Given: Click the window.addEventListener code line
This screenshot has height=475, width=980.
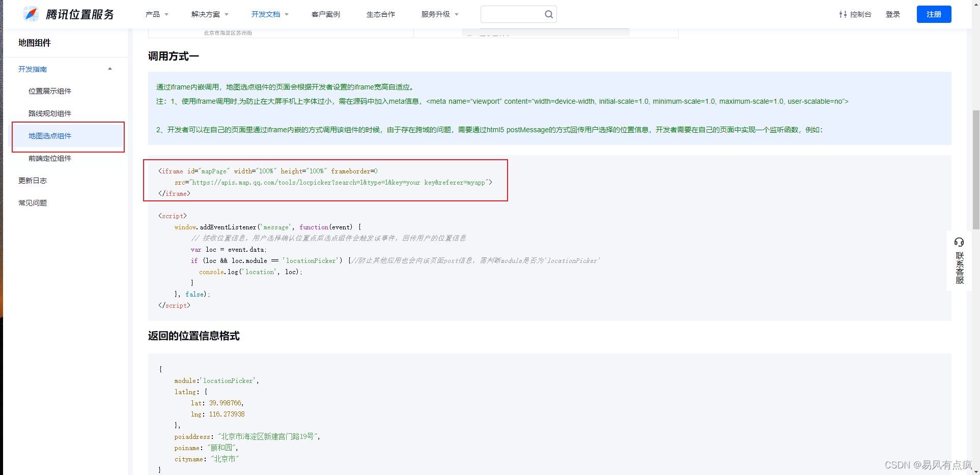Looking at the screenshot, I should (268, 227).
